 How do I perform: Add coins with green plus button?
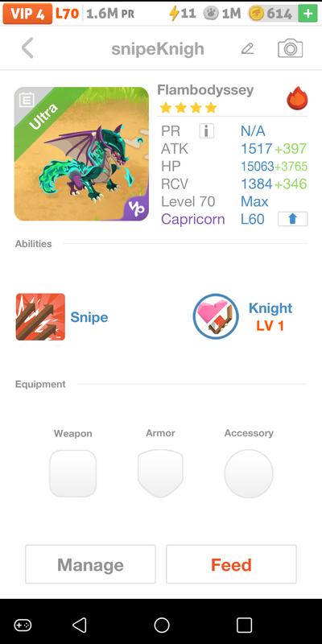(308, 14)
